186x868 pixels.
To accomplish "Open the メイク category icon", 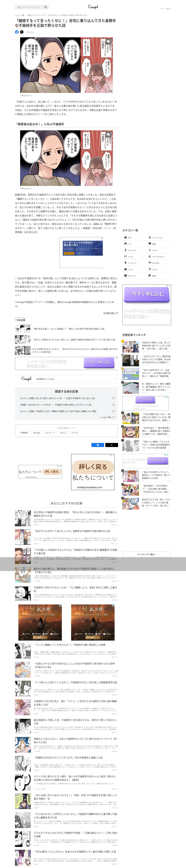I will [126, 256].
